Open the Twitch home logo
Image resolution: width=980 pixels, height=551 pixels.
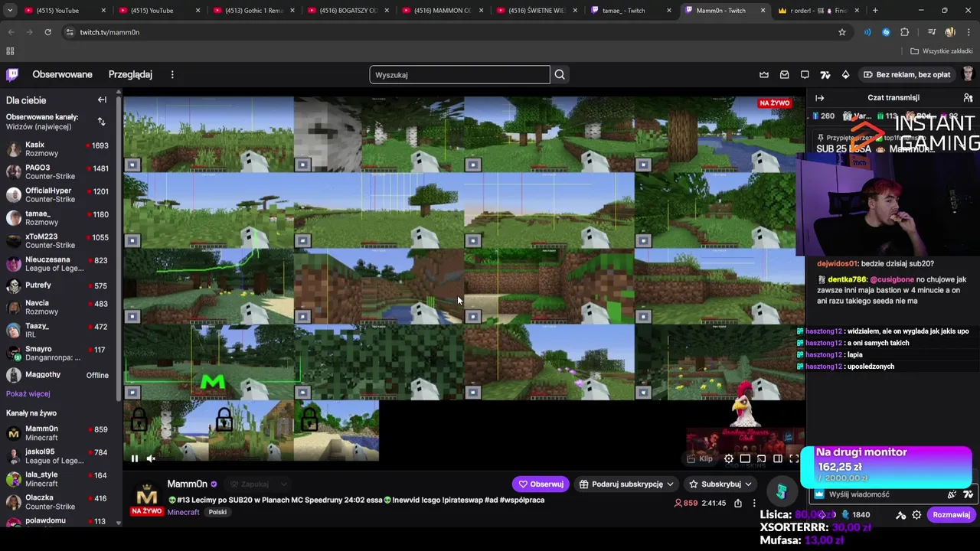(x=12, y=74)
